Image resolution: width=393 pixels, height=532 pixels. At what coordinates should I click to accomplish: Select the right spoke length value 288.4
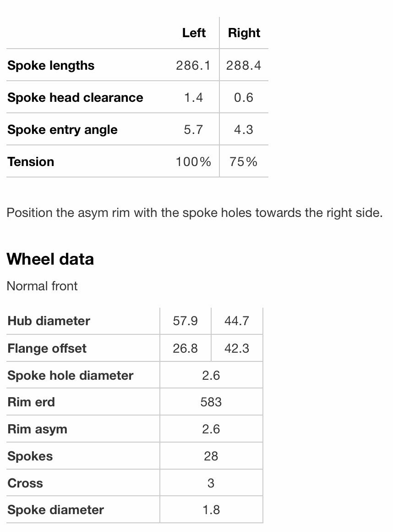[244, 66]
